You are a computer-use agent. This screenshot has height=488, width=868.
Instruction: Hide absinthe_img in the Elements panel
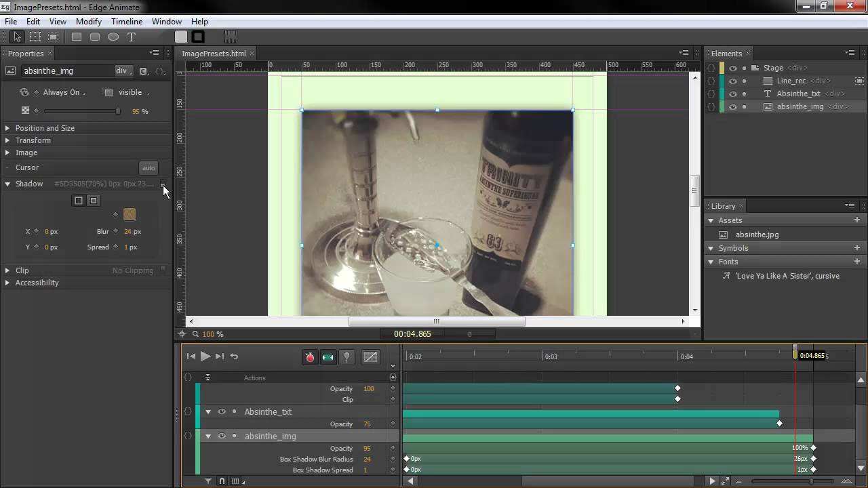pyautogui.click(x=733, y=106)
